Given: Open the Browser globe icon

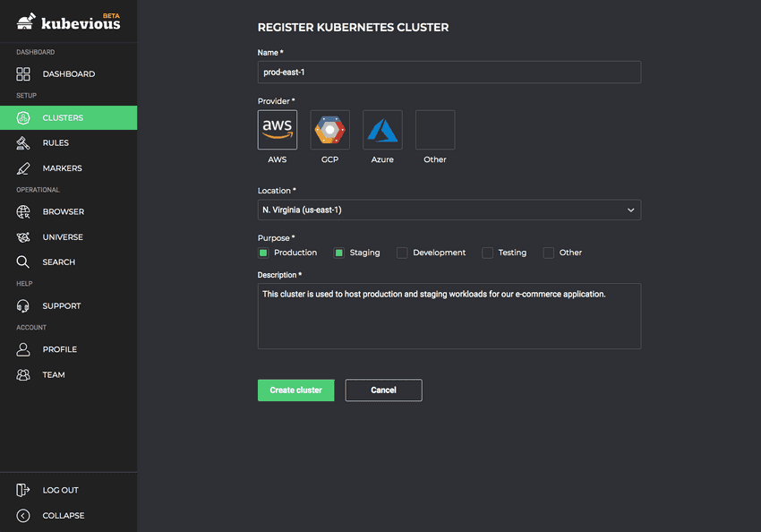Looking at the screenshot, I should click(x=24, y=212).
